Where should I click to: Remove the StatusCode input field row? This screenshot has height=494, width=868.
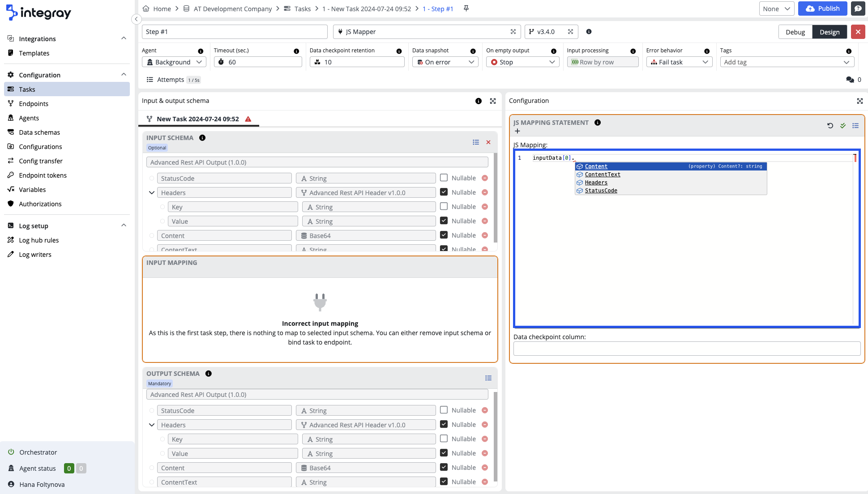(485, 178)
